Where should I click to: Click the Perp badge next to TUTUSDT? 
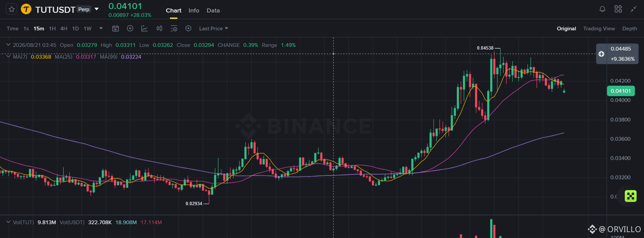pos(84,9)
